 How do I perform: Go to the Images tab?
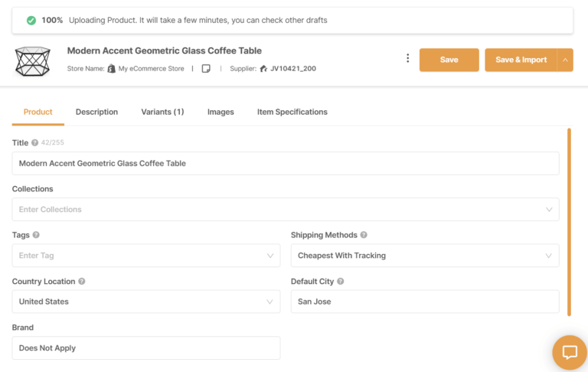point(220,112)
